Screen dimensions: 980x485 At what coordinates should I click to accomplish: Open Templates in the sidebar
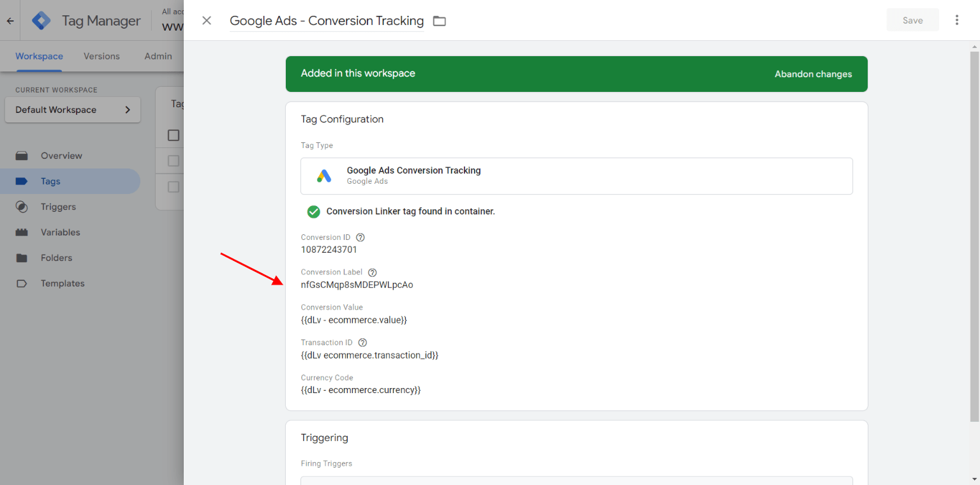[70, 283]
